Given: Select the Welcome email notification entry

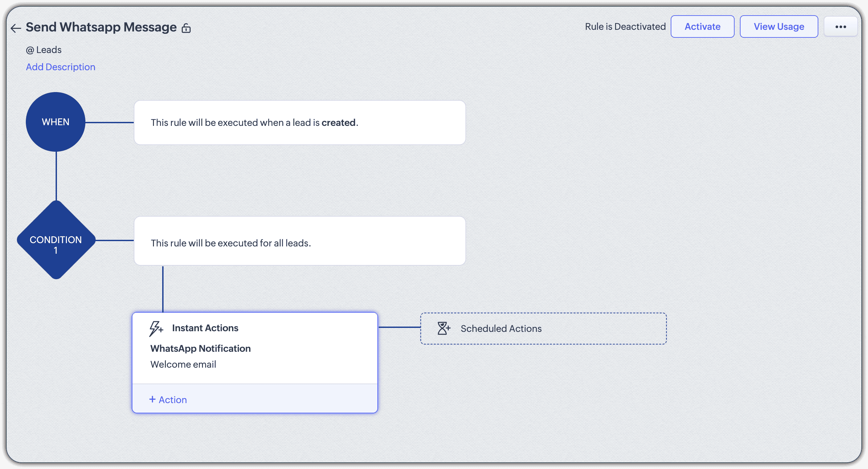Looking at the screenshot, I should tap(183, 364).
